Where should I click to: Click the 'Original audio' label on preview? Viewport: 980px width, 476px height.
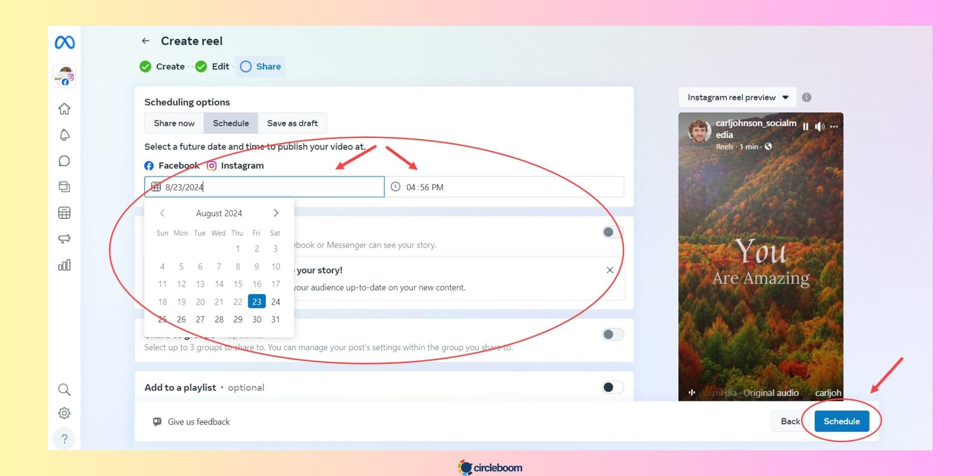coord(771,393)
